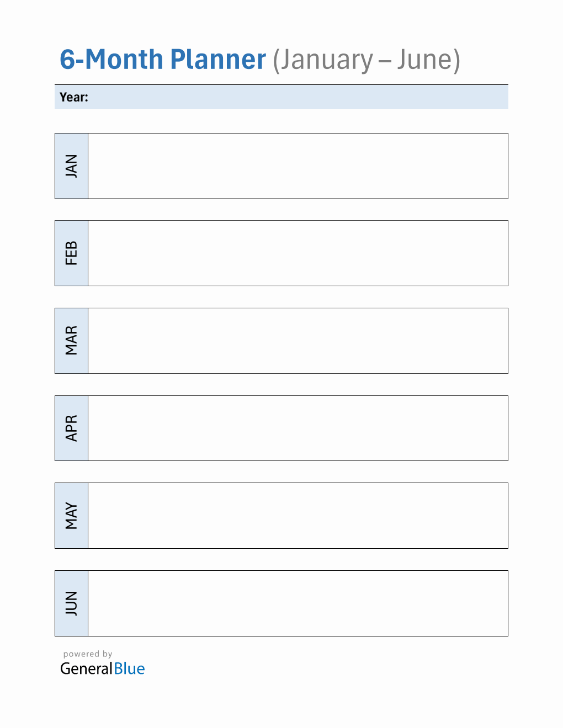Click the word "Planner" in the title
The width and height of the screenshot is (563, 728).
point(218,60)
